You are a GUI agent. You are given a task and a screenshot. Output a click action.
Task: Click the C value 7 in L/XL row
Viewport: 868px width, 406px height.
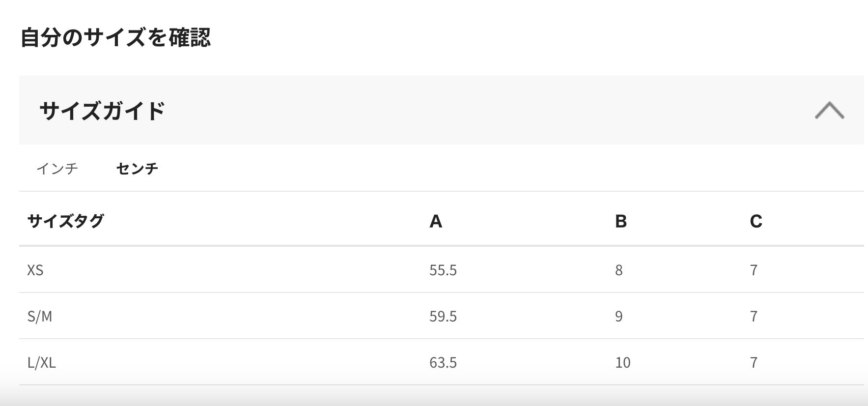pos(754,362)
